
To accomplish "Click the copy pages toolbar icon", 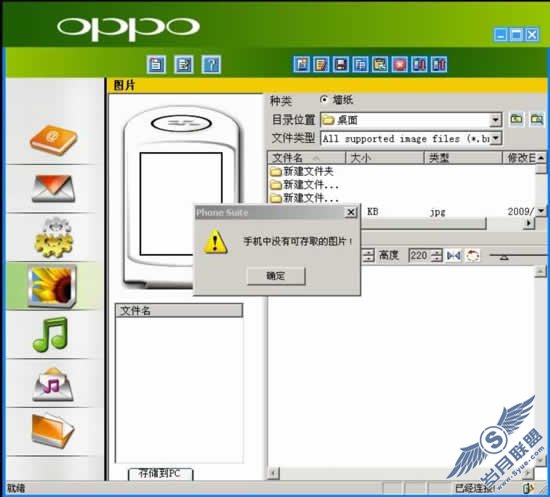I will (x=360, y=64).
